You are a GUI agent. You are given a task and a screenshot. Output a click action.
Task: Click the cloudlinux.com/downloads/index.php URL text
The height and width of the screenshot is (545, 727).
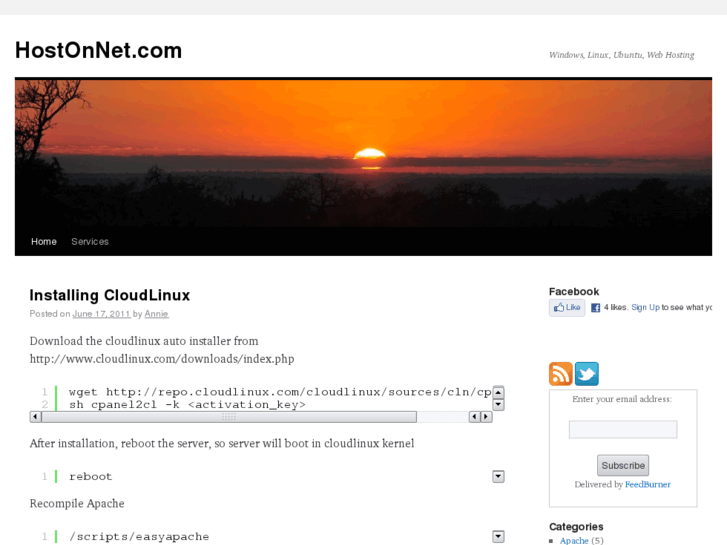click(x=162, y=359)
